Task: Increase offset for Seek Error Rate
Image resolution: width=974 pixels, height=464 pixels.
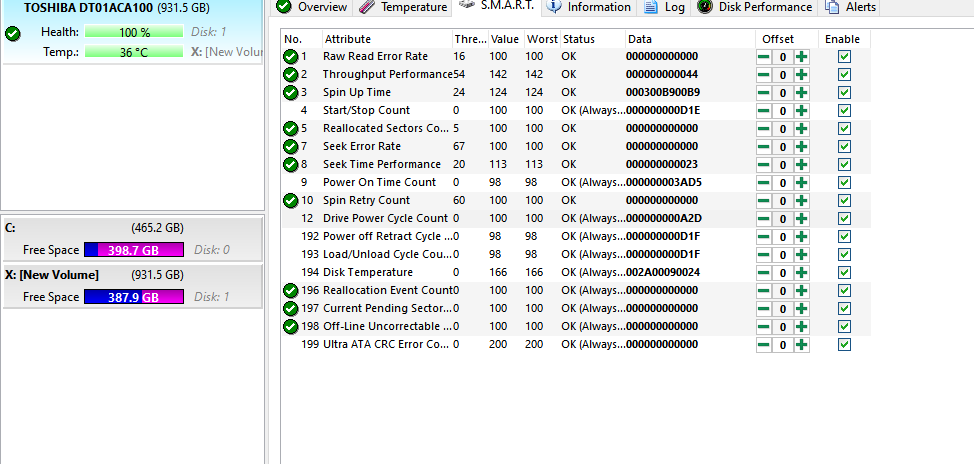Action: [x=802, y=147]
